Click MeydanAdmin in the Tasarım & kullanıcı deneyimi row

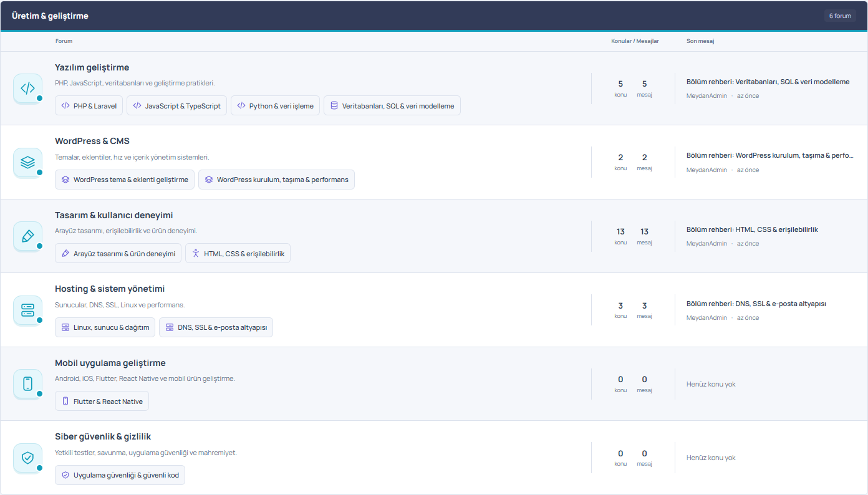[x=706, y=244]
